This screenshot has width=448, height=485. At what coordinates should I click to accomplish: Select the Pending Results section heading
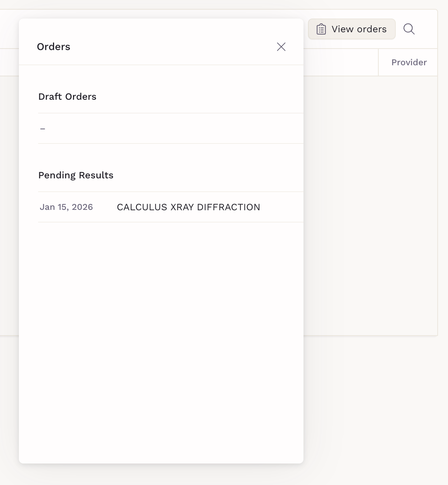click(76, 175)
